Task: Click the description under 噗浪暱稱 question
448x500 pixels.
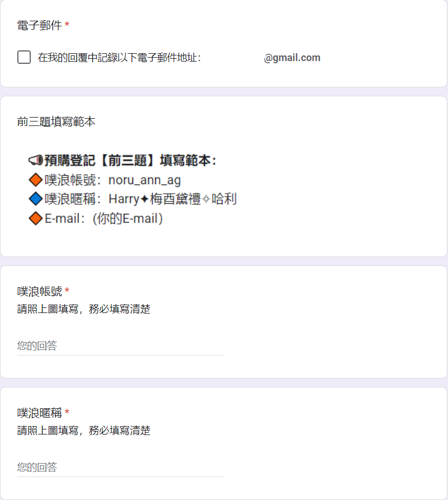Action: (84, 431)
